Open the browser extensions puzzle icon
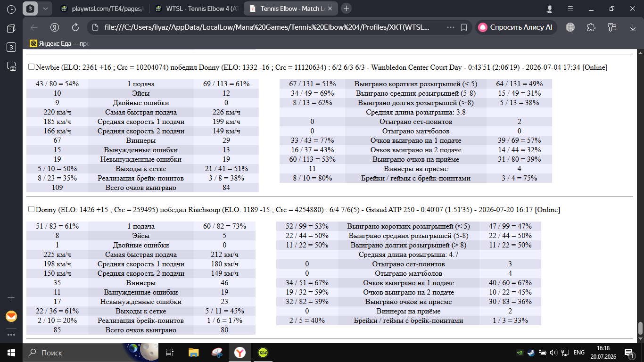 pyautogui.click(x=591, y=27)
